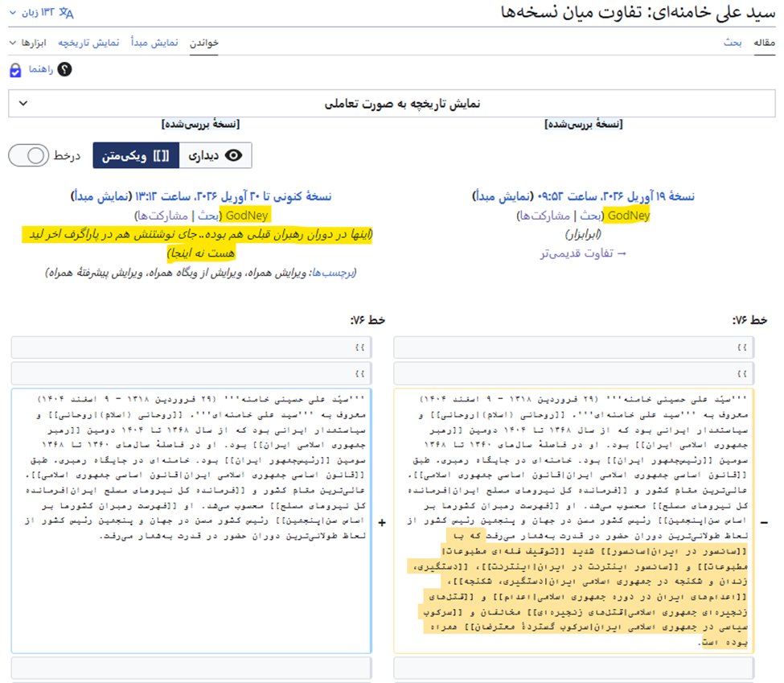Open GodNey user page under 19 April revision
Image resolution: width=784 pixels, height=683 pixels.
(629, 216)
